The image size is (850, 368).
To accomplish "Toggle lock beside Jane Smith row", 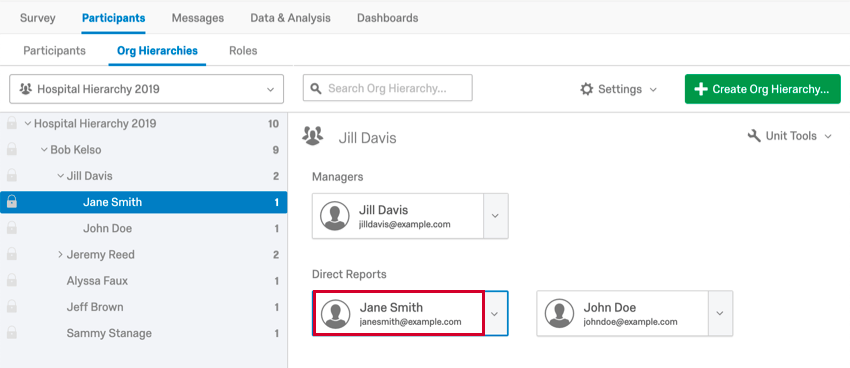I will coord(11,202).
